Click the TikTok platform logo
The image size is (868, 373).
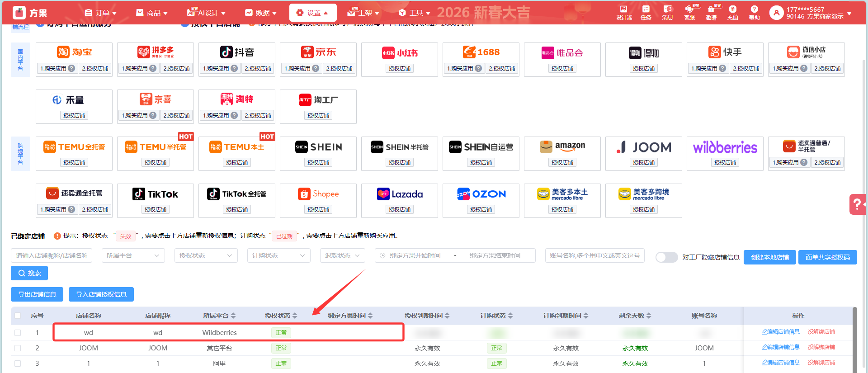[156, 194]
